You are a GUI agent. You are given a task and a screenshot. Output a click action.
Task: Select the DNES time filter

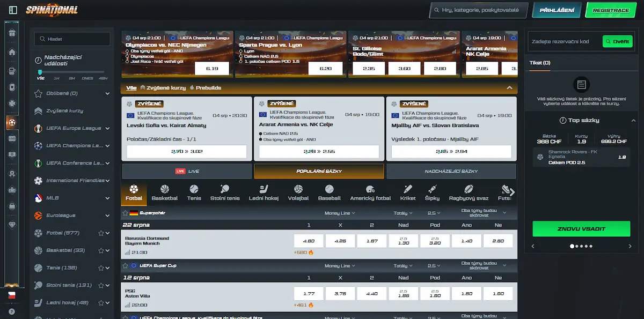click(87, 78)
